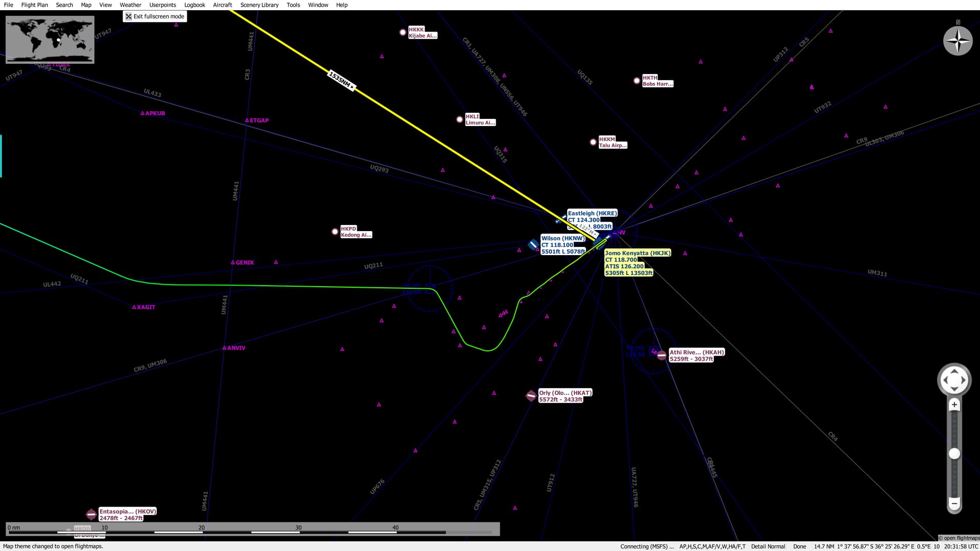Click the zoom slider handle
Image resolution: width=980 pixels, height=551 pixels.
tap(954, 454)
